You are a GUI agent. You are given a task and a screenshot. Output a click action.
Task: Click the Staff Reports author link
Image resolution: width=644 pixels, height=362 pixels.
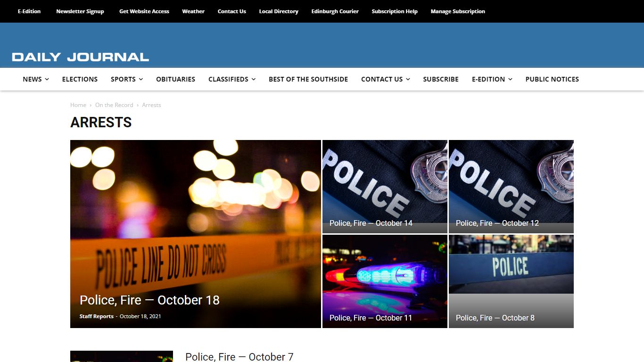click(x=97, y=316)
